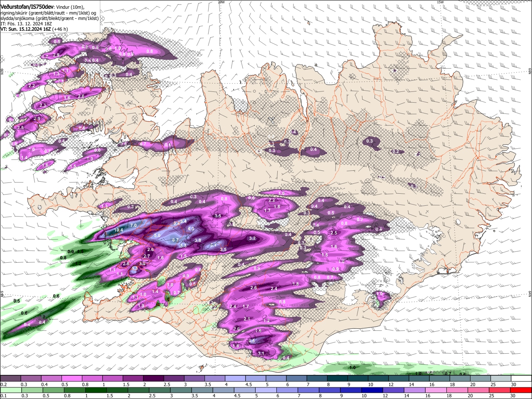Click the pale green 0.1 swatch in rain legend

point(11,390)
